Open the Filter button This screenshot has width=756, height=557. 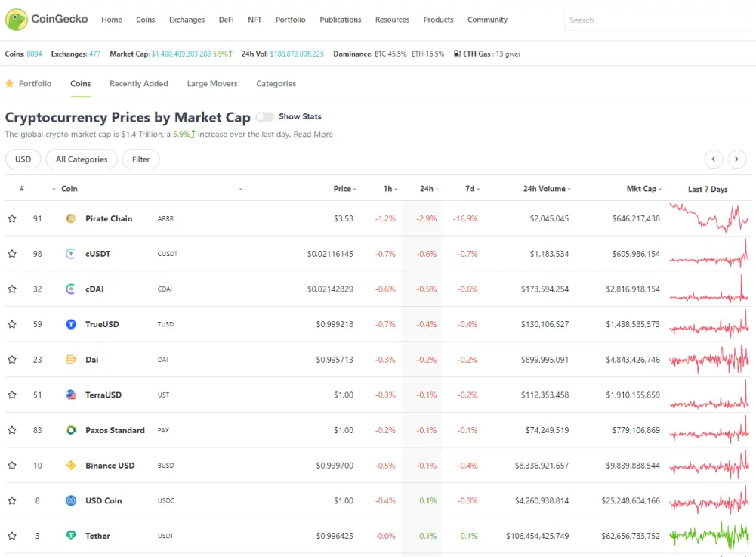[x=140, y=159]
